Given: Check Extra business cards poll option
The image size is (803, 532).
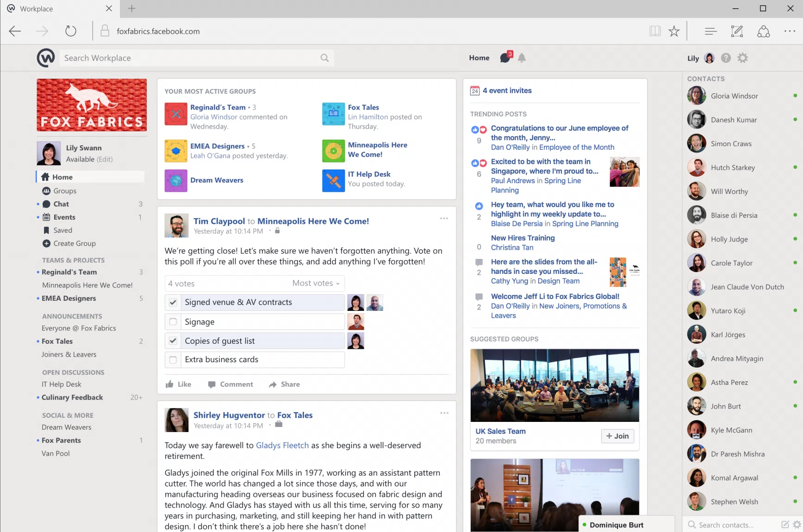Looking at the screenshot, I should [x=173, y=359].
